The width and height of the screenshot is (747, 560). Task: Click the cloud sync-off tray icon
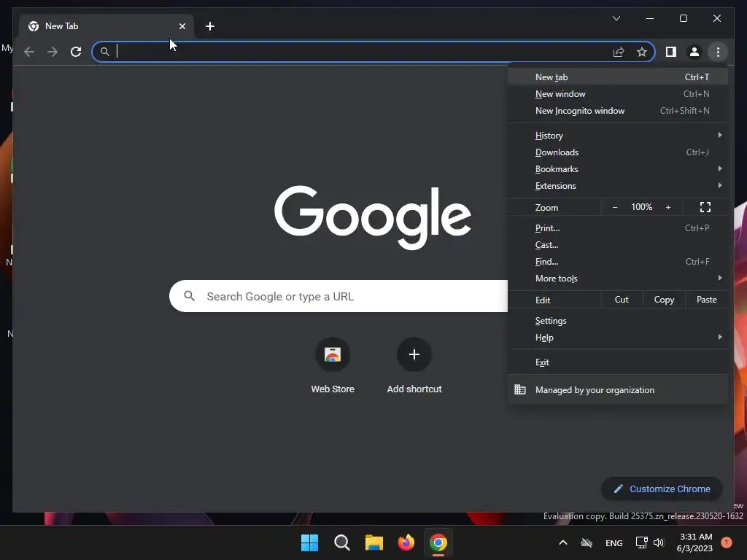(x=587, y=542)
